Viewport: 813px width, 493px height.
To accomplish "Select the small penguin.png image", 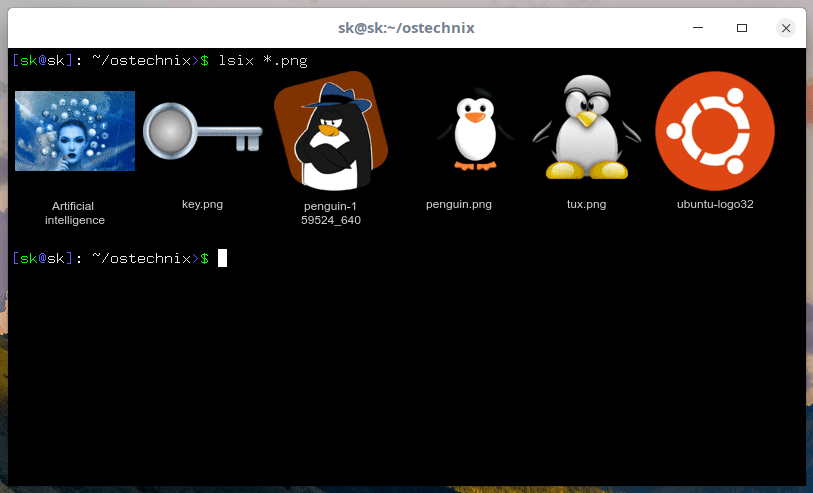I will (459, 131).
